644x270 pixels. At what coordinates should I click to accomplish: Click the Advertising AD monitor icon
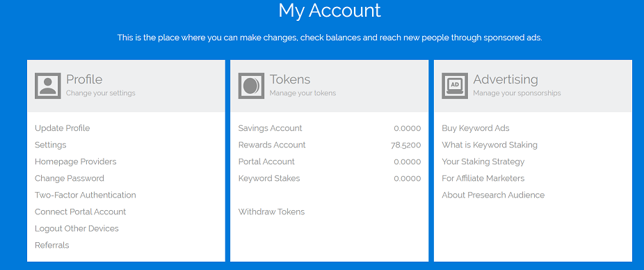(x=455, y=86)
